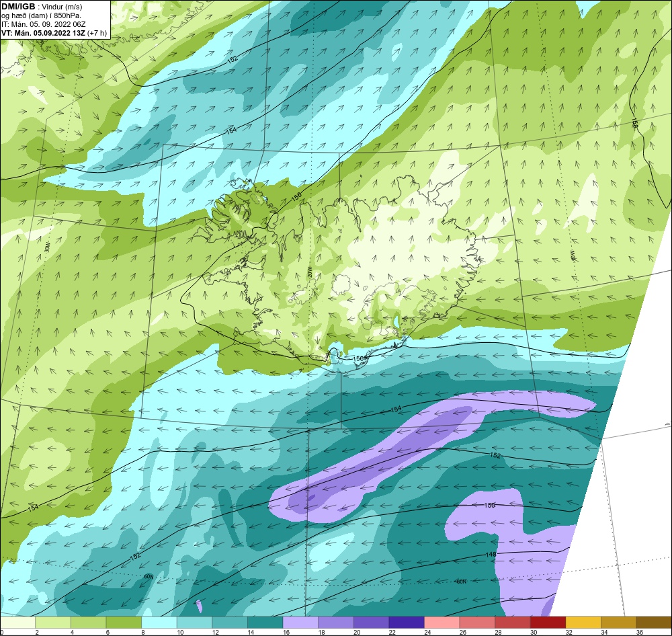
Task: Click the legend scale value 2
Action: 37,632
